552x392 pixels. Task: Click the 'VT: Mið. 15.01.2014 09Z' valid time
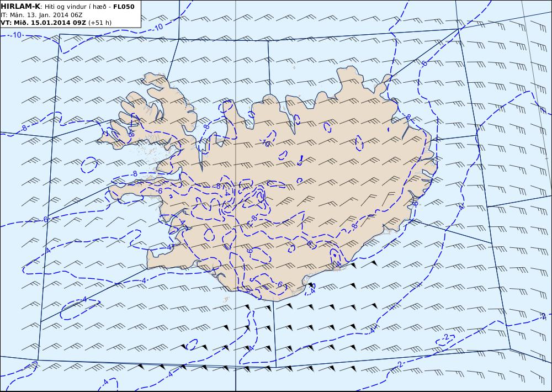(x=43, y=23)
